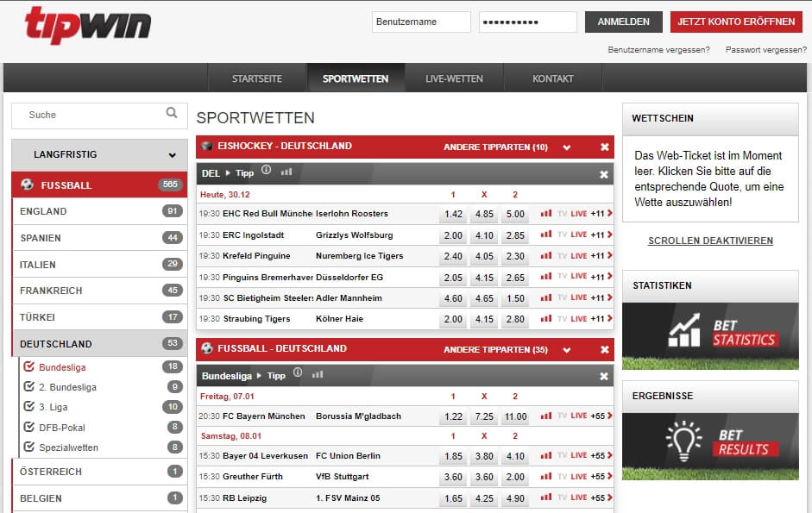Open statistics icon for Krefeld Pinguine match
Viewport: 812px width, 513px height.
click(x=546, y=256)
